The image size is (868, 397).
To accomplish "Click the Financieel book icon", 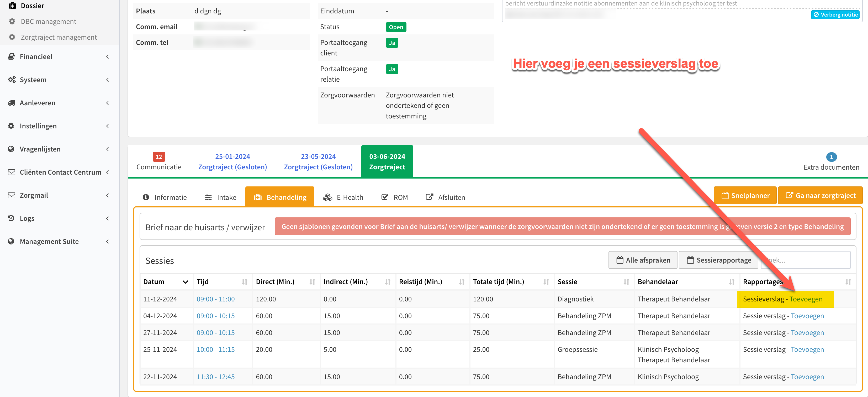I will coord(12,56).
